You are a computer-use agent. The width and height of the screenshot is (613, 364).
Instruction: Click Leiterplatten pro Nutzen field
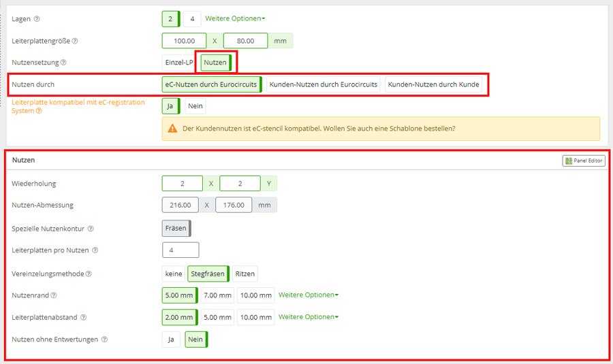coord(180,250)
